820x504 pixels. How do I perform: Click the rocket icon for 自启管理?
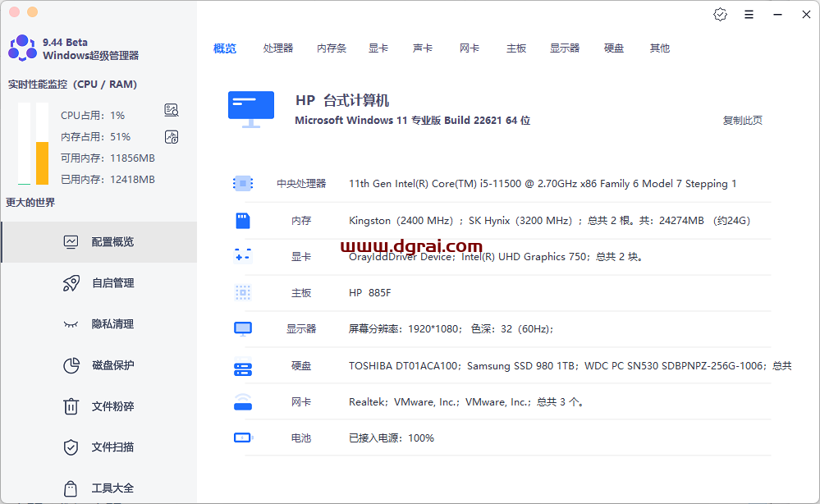(x=71, y=283)
